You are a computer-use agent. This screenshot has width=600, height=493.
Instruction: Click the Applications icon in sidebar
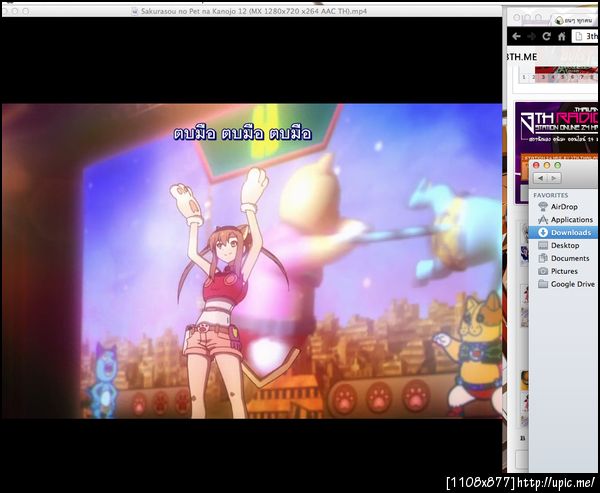coord(543,220)
